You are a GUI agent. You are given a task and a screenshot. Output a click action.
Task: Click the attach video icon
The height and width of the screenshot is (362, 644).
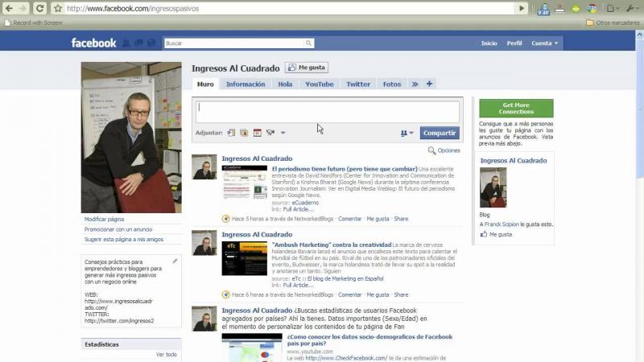pyautogui.click(x=270, y=133)
